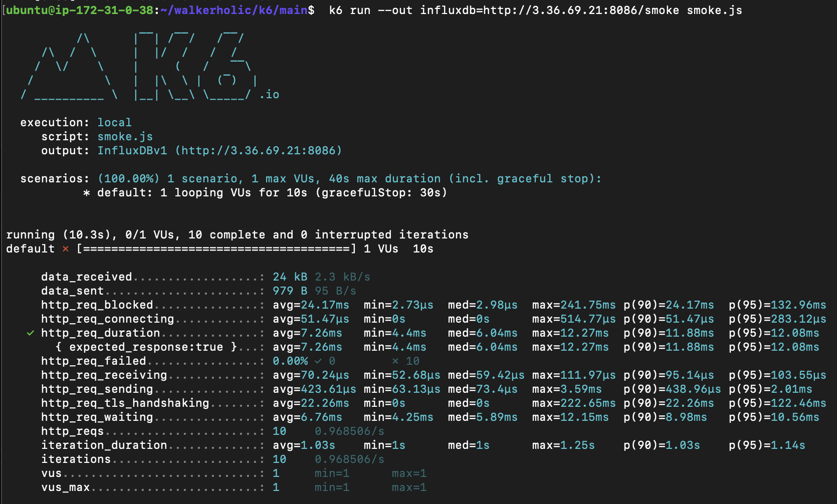Click the '24 kB' data received value
The width and height of the screenshot is (837, 504).
pos(290,277)
